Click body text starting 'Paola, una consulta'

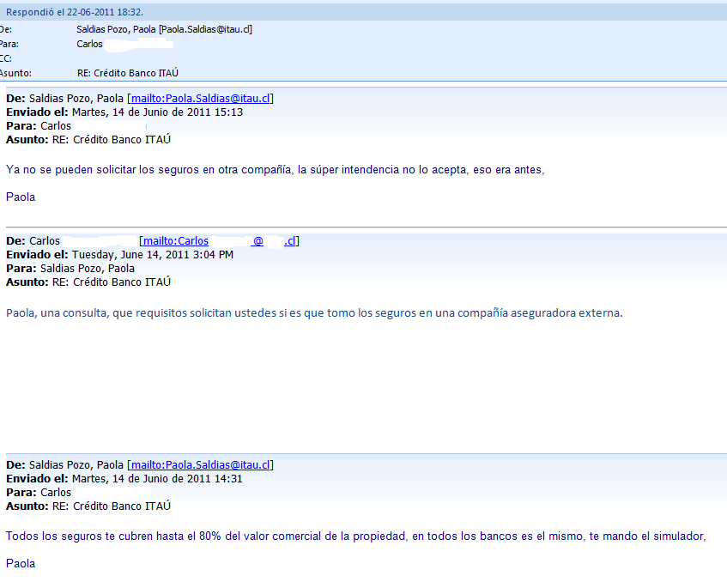click(x=313, y=312)
